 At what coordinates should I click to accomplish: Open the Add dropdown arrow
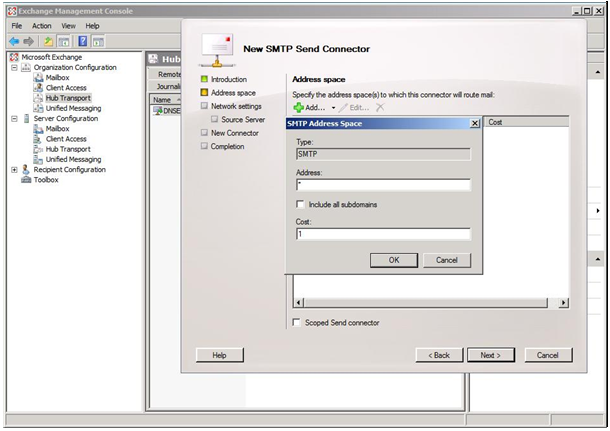[x=334, y=107]
